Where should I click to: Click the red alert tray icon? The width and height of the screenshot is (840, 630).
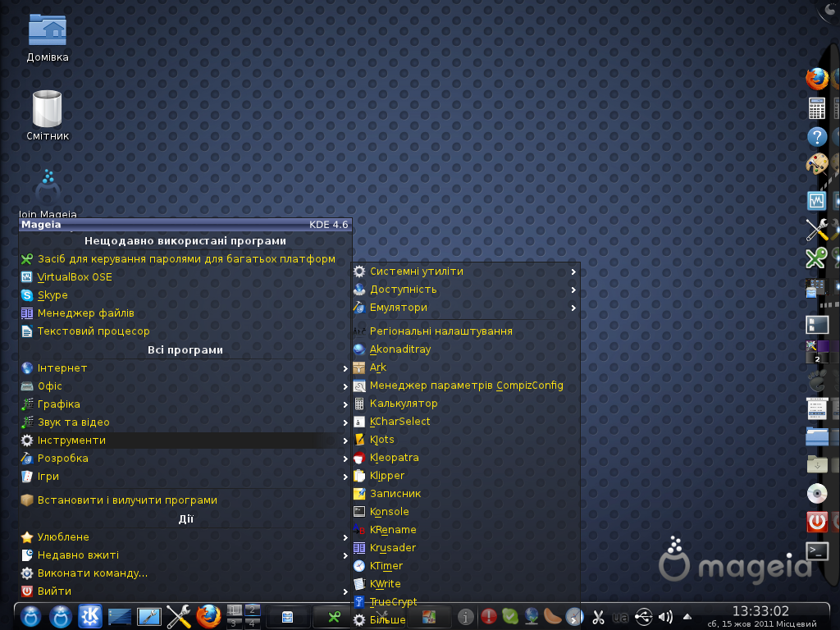[x=488, y=617]
